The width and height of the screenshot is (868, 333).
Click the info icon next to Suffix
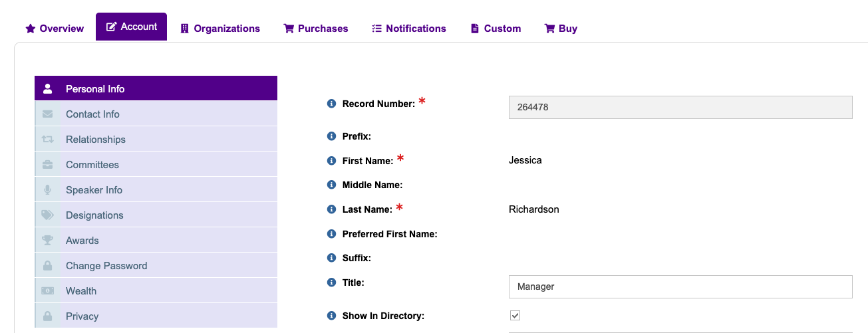pos(331,258)
